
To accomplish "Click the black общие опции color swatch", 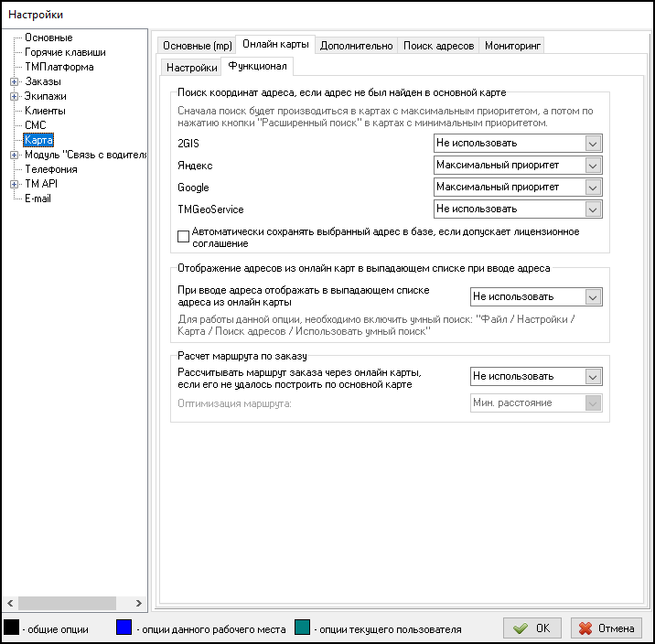I will click(12, 628).
